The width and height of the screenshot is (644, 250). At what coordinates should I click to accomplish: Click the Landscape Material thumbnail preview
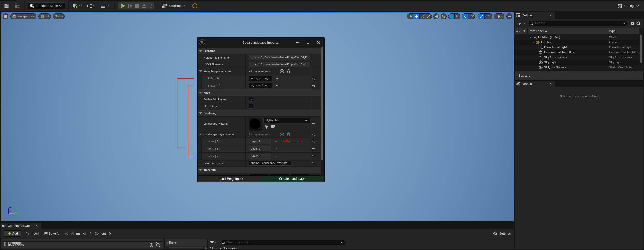(x=255, y=124)
